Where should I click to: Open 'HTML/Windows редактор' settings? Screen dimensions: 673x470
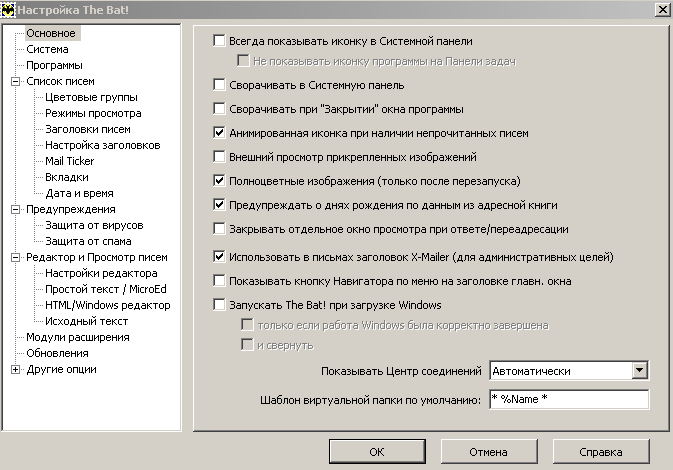107,305
